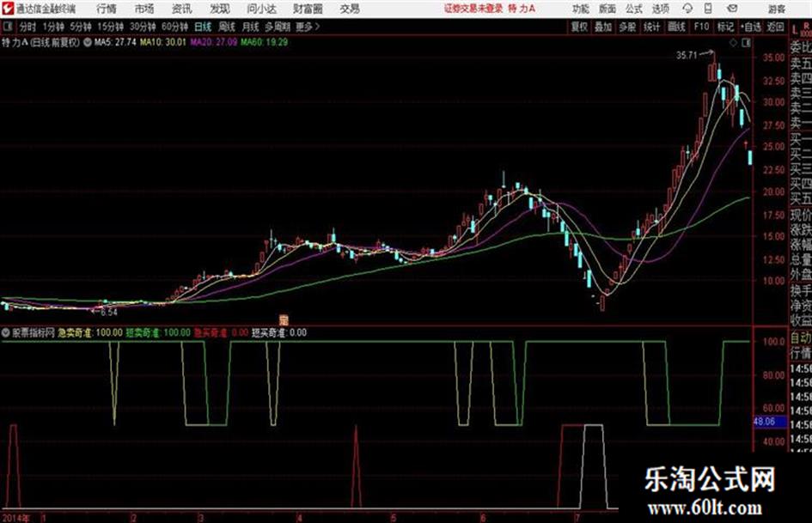Select the 月线 monthly period
The image size is (812, 523).
pyautogui.click(x=250, y=27)
